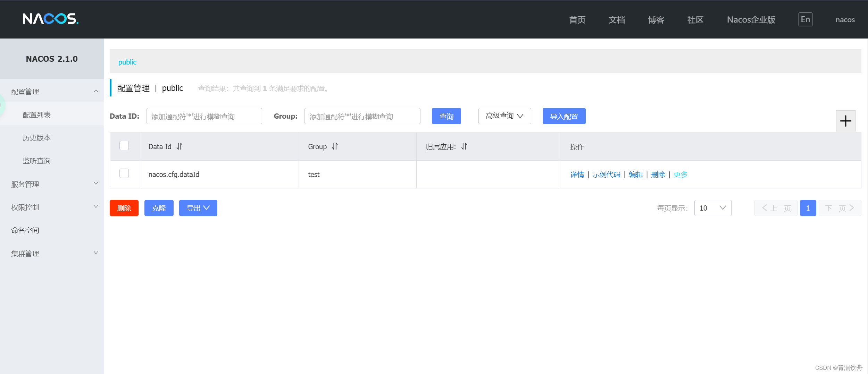Screen dimensions: 868x374
Task: Click the nacos user name
Action: 845,20
